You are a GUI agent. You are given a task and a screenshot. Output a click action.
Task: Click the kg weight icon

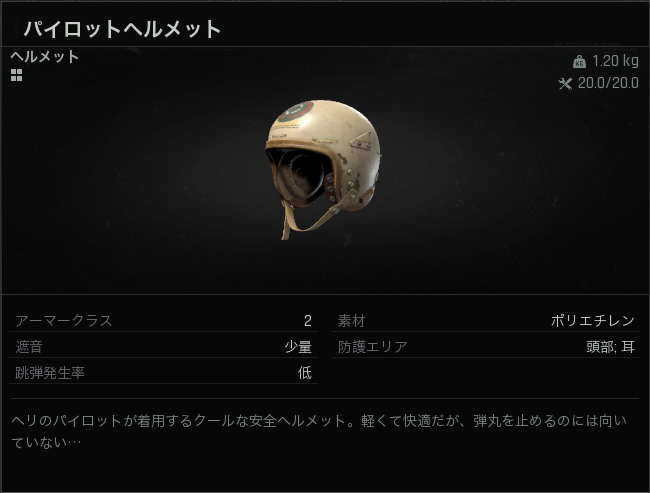click(579, 61)
